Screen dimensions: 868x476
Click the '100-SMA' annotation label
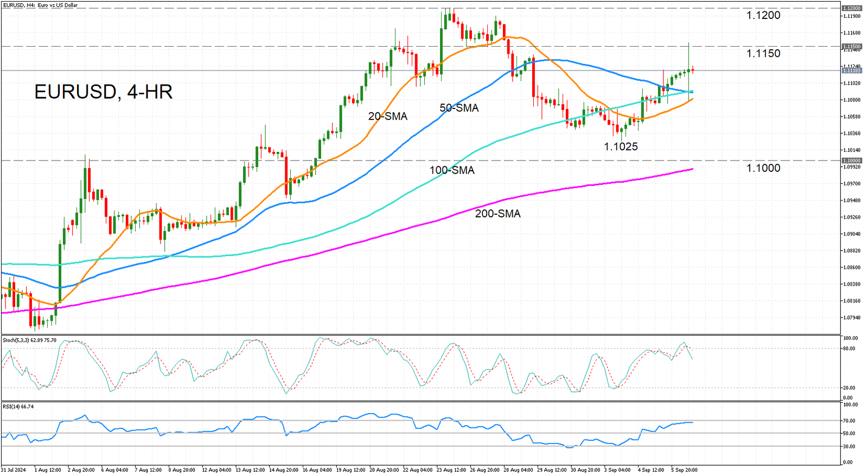(x=452, y=170)
